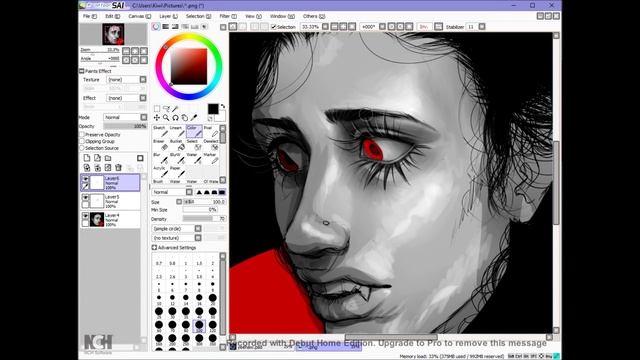Adjust the brush Density slider
640x360 pixels.
click(x=204, y=219)
